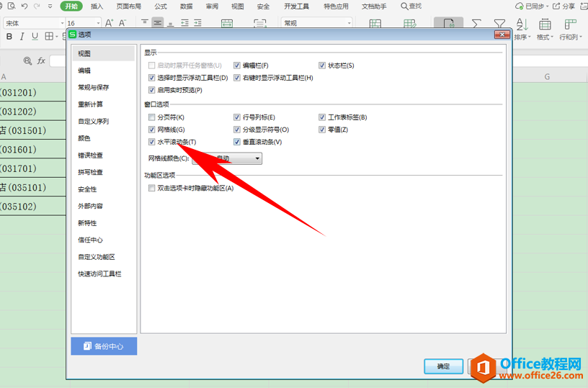Click 备份中心 button

(x=104, y=346)
